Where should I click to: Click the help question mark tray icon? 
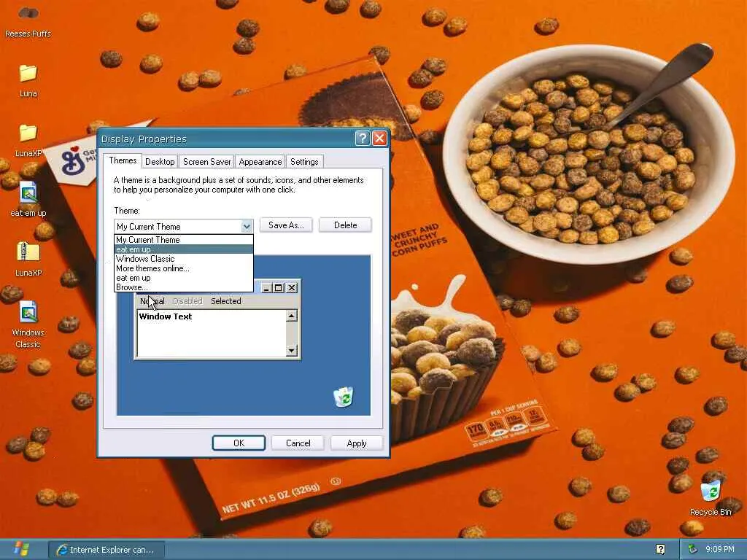coord(660,549)
